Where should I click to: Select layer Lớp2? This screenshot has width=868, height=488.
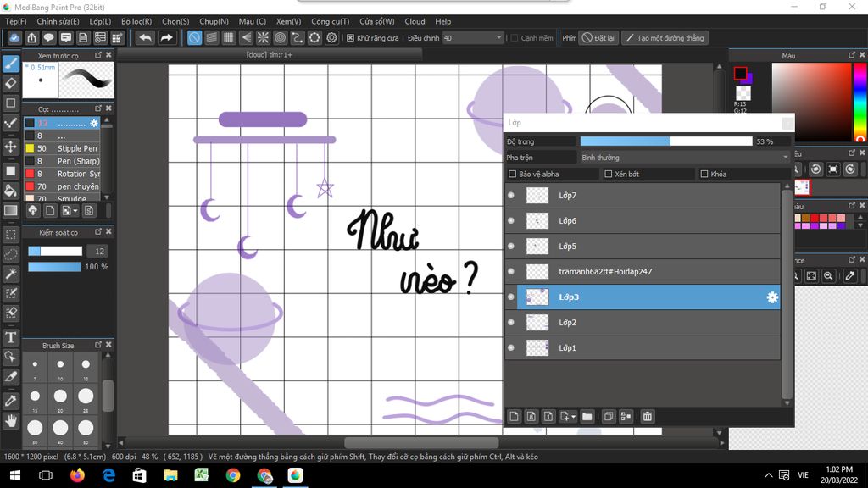(643, 323)
